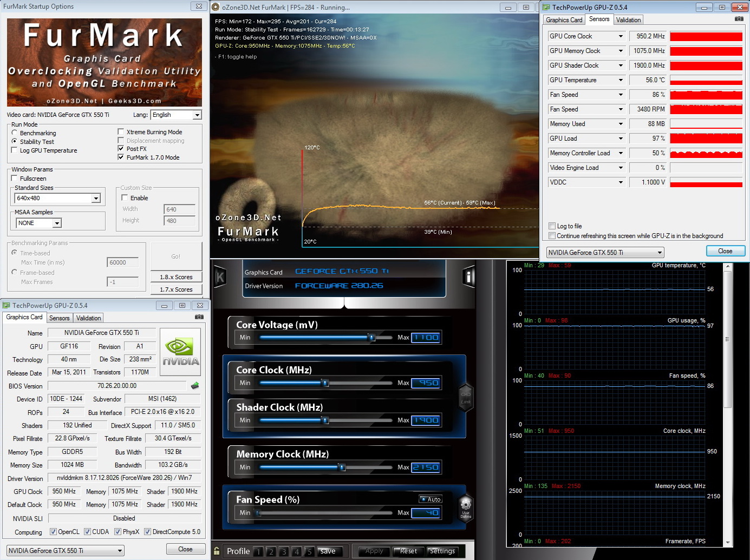This screenshot has width=750, height=560.
Task: Click the Core Voltage max value field
Action: (x=426, y=338)
